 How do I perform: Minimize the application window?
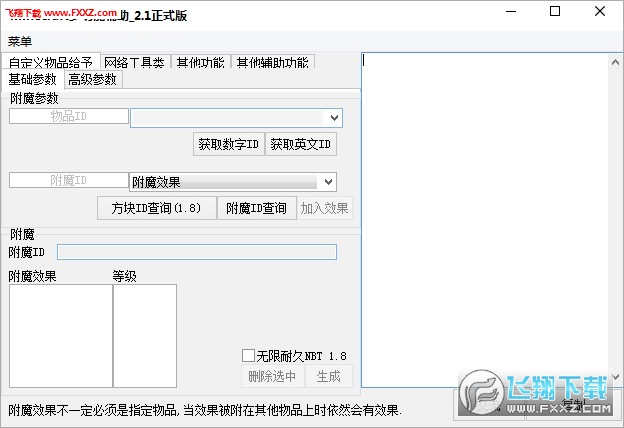(511, 12)
